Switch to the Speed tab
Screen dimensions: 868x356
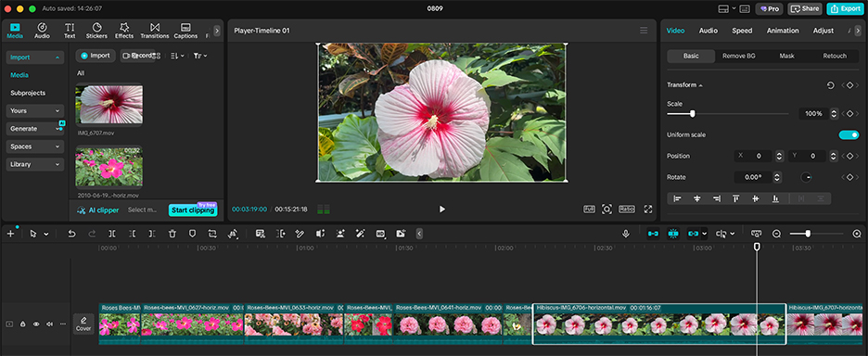742,31
